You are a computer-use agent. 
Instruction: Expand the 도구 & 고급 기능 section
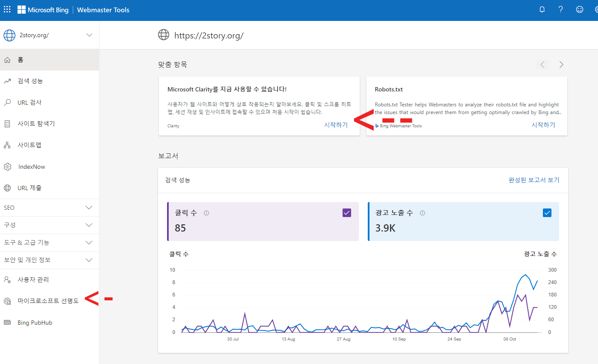(x=50, y=242)
